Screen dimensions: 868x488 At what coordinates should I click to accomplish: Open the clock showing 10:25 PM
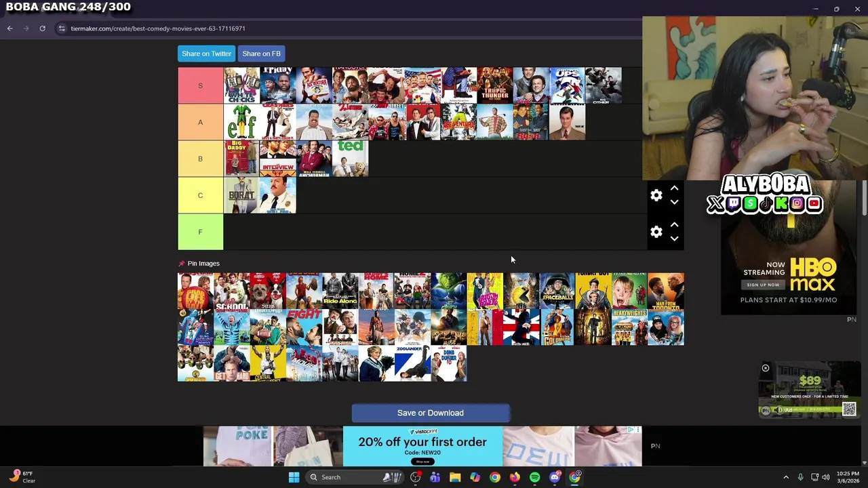coord(848,477)
